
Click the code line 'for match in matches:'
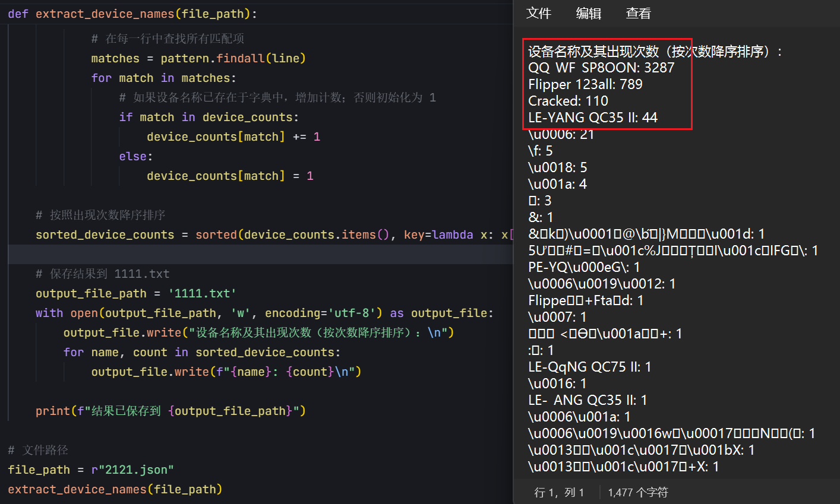click(163, 78)
